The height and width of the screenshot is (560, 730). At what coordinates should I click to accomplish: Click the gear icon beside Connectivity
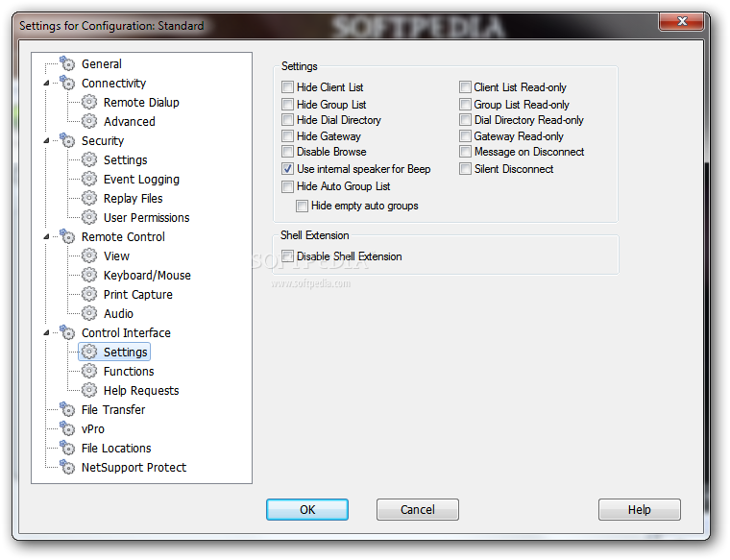[67, 83]
